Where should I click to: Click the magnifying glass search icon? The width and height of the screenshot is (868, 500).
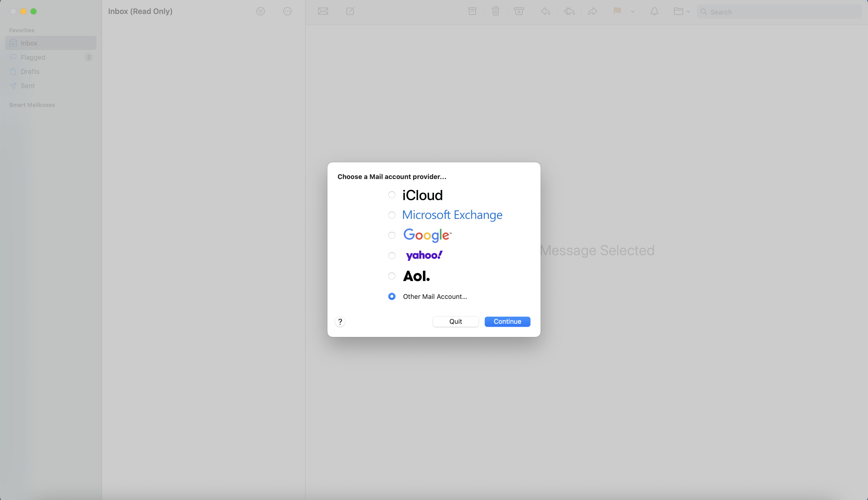[703, 12]
